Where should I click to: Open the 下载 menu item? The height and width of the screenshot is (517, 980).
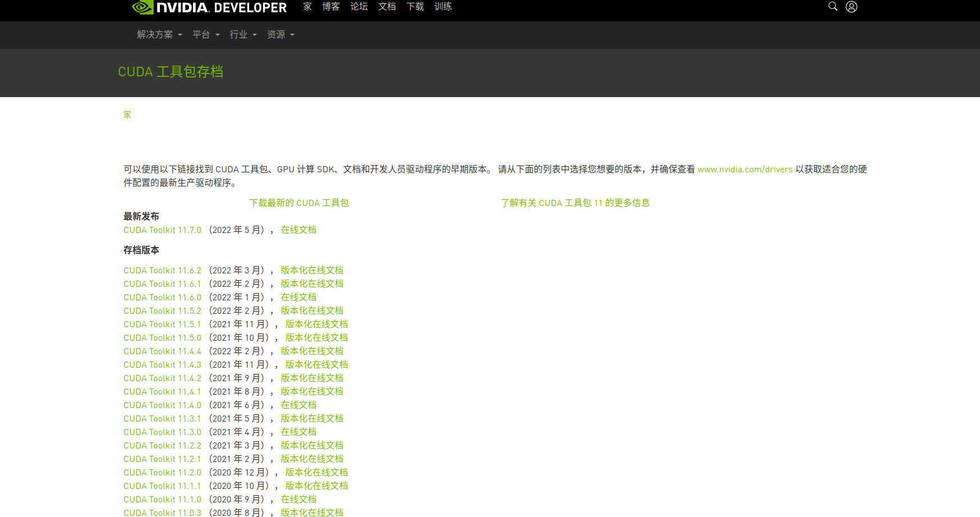(415, 7)
